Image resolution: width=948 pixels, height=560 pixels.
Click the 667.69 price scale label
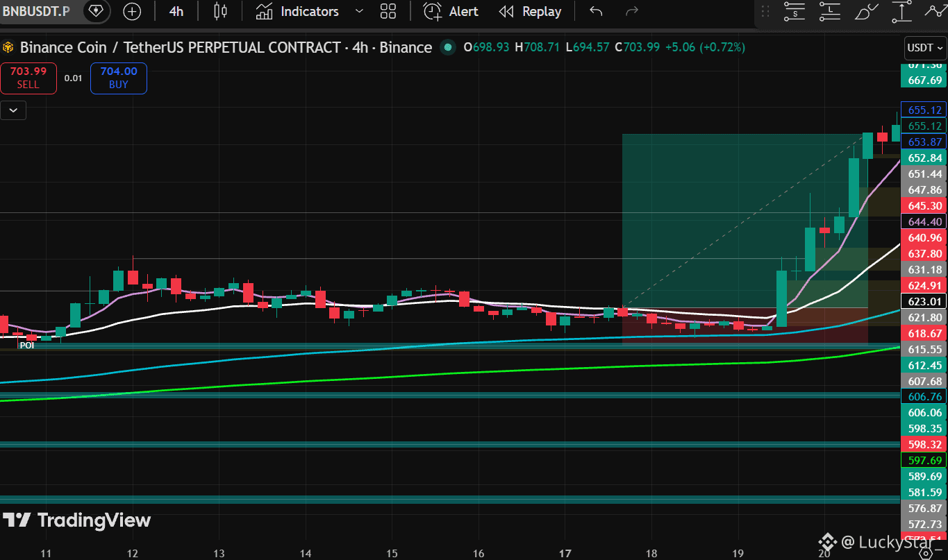click(x=924, y=80)
